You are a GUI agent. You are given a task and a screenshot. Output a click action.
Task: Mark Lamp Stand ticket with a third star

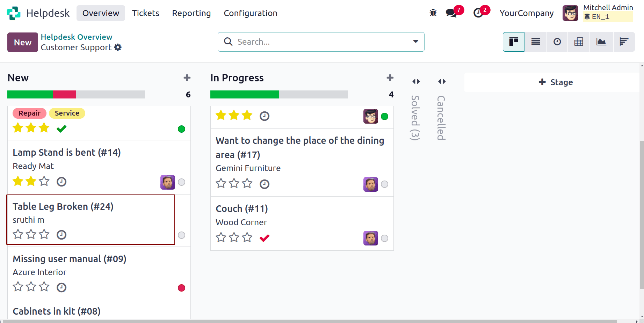click(x=44, y=181)
